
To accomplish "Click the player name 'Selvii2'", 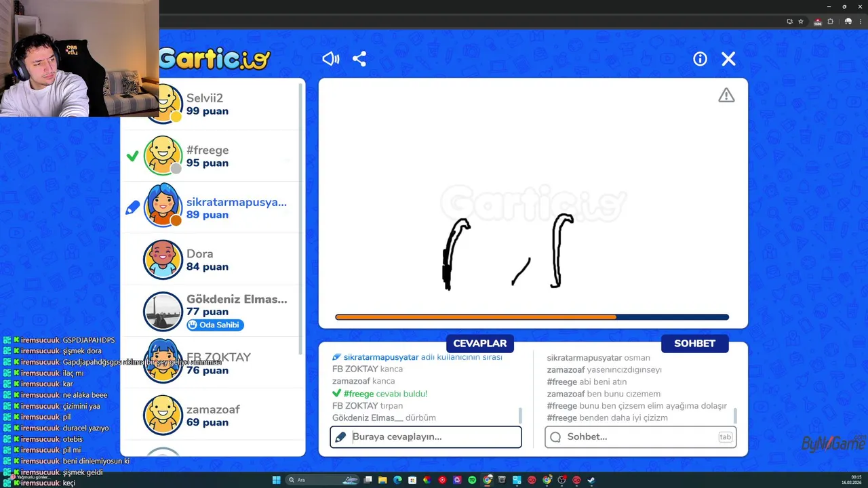I will coord(205,98).
